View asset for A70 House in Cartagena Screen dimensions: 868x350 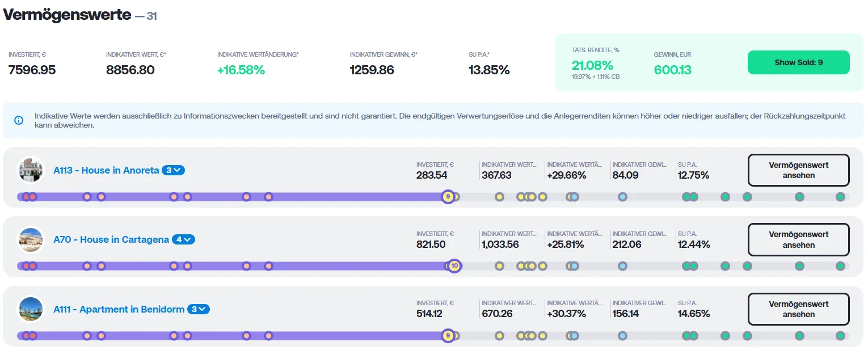pyautogui.click(x=798, y=239)
